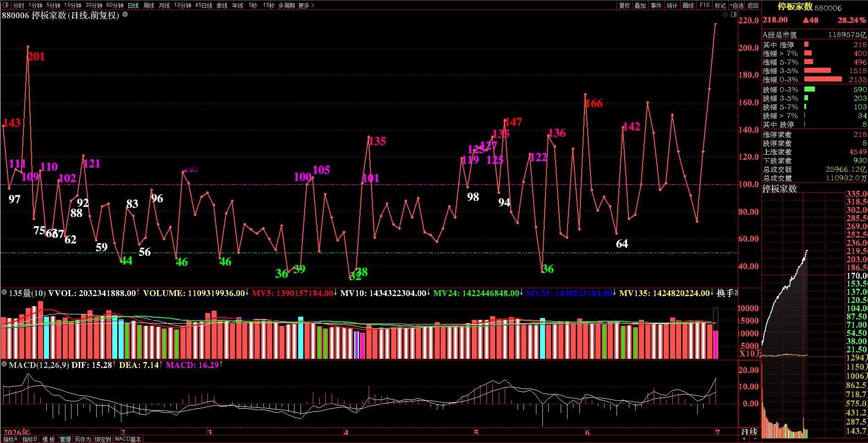Select the 指标A tab at bottom

coord(10,439)
